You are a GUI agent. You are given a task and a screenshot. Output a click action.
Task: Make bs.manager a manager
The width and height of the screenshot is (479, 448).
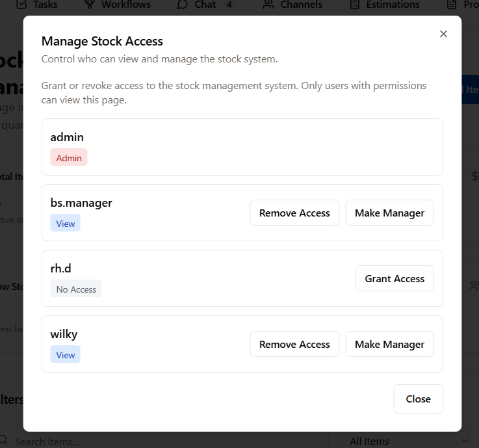[x=389, y=213]
